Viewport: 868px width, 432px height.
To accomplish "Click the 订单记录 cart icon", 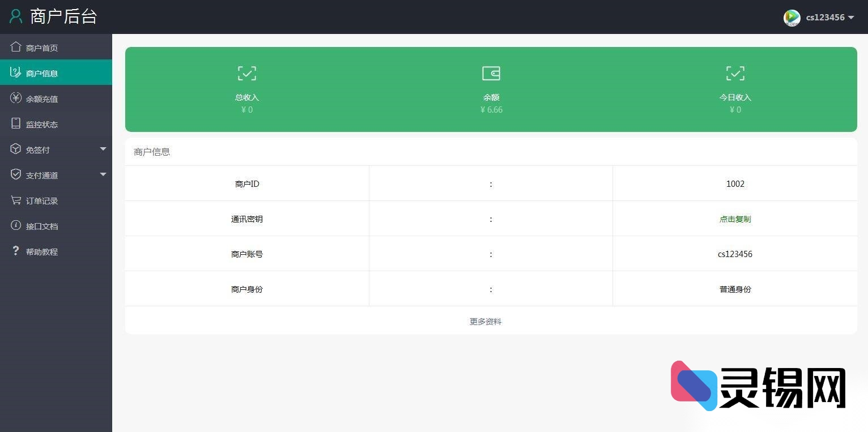I will tap(16, 200).
